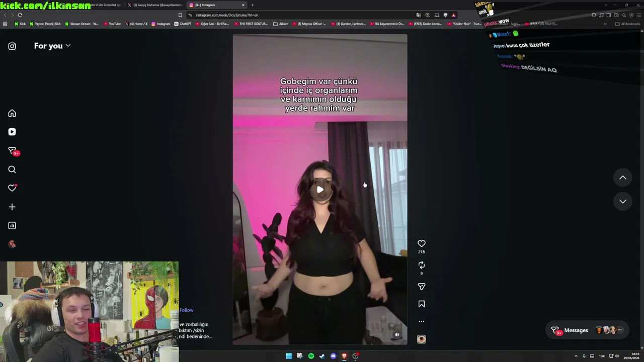Viewport: 644px width, 362px height.
Task: Toggle the reel's sound with the speaker icon
Action: coord(397,335)
